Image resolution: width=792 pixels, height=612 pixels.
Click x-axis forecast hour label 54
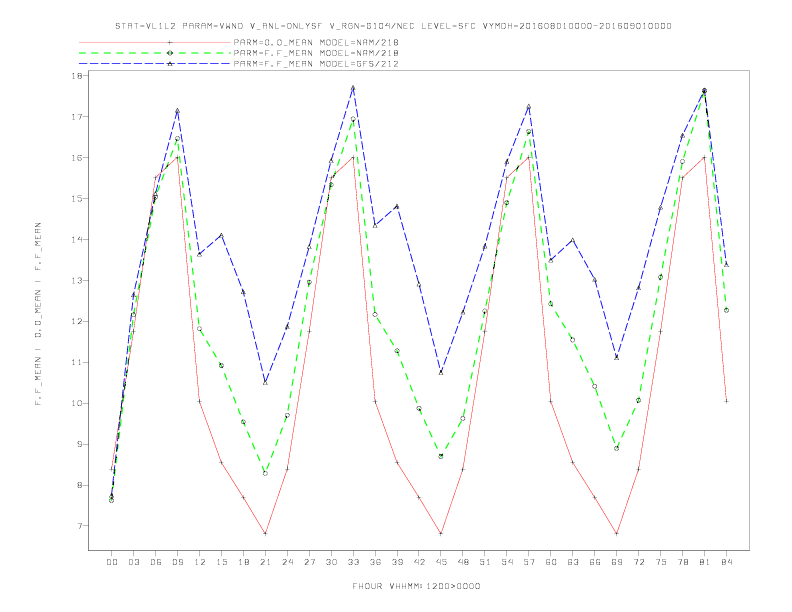(x=507, y=562)
